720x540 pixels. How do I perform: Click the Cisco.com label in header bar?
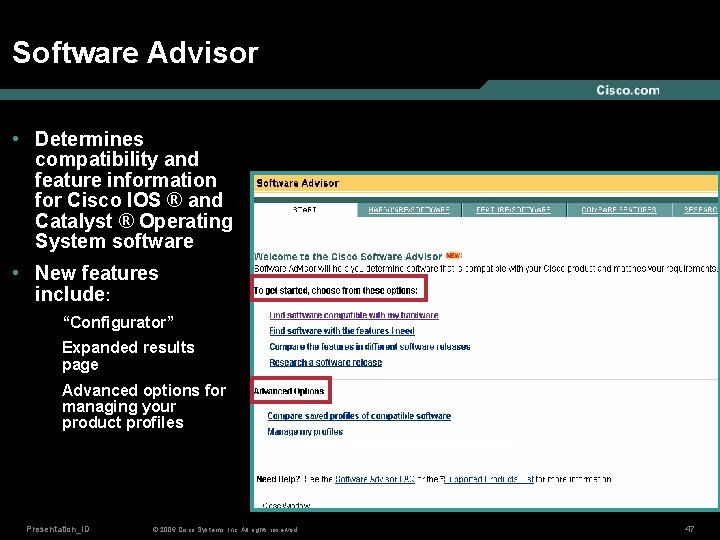[x=628, y=90]
